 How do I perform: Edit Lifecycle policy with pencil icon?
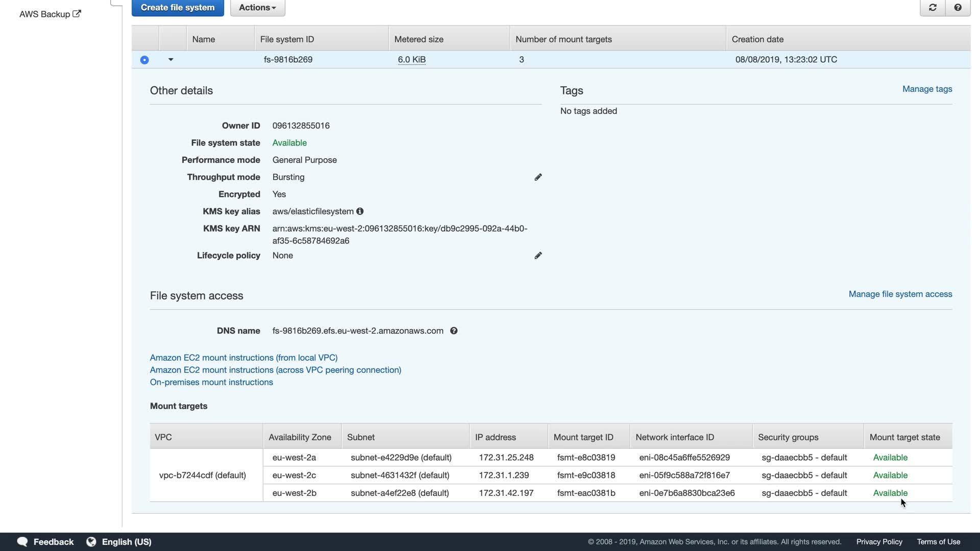538,256
